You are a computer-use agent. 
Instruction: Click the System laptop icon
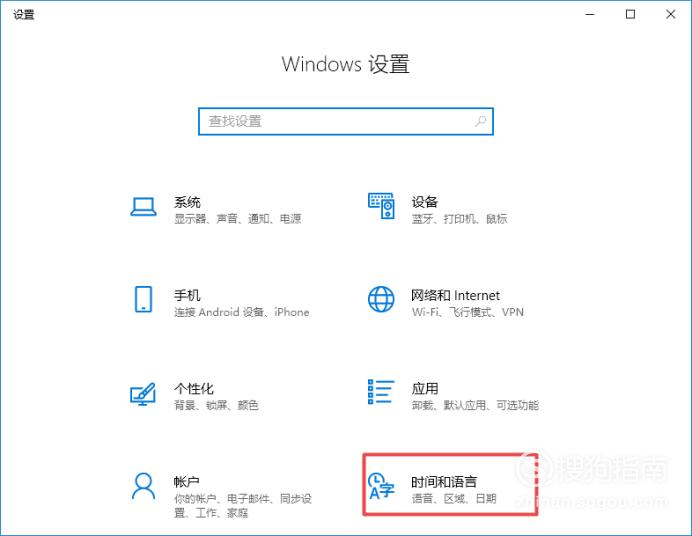pyautogui.click(x=143, y=207)
